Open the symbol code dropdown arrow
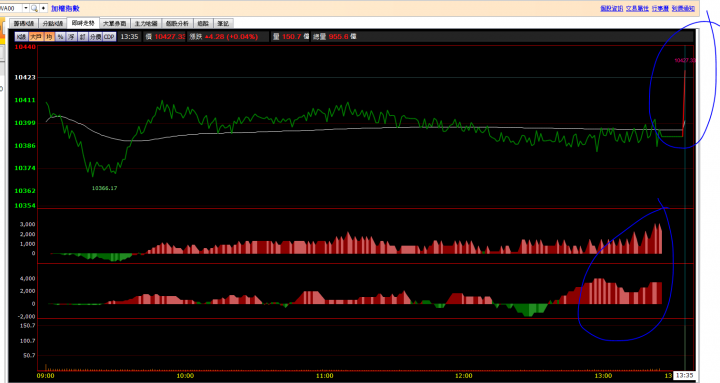This screenshot has height=383, width=720. [x=26, y=8]
